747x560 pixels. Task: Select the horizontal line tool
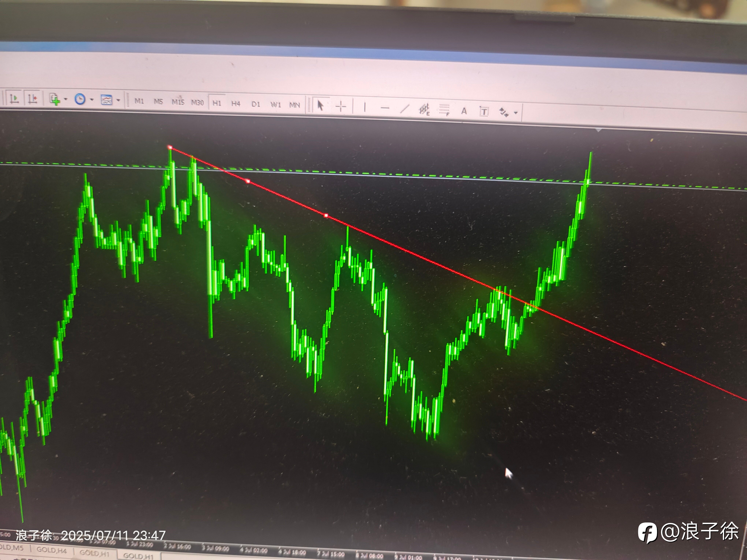[x=385, y=108]
